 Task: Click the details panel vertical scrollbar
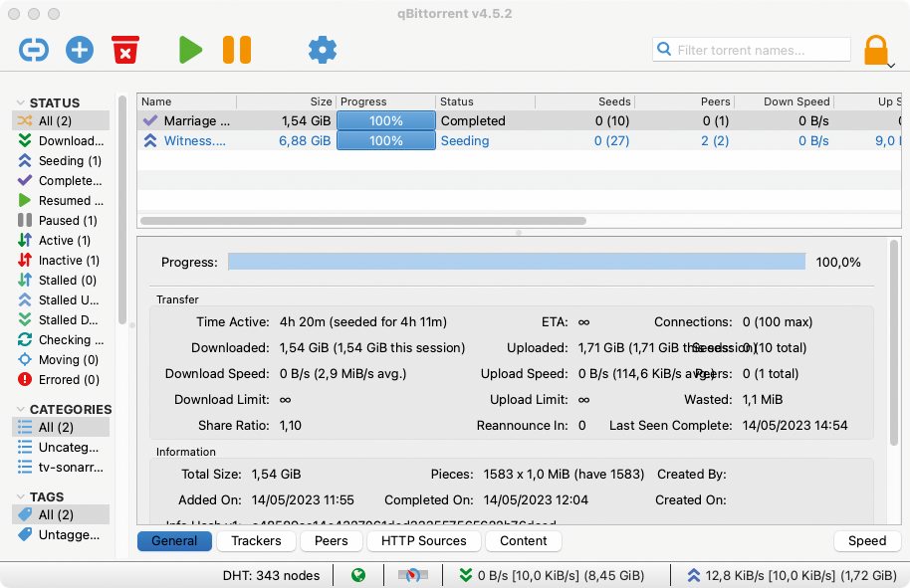pos(894,342)
